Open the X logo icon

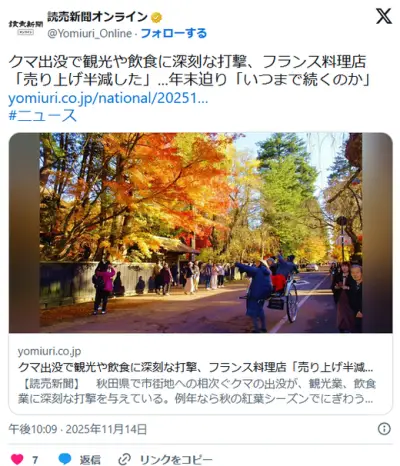coord(384,16)
